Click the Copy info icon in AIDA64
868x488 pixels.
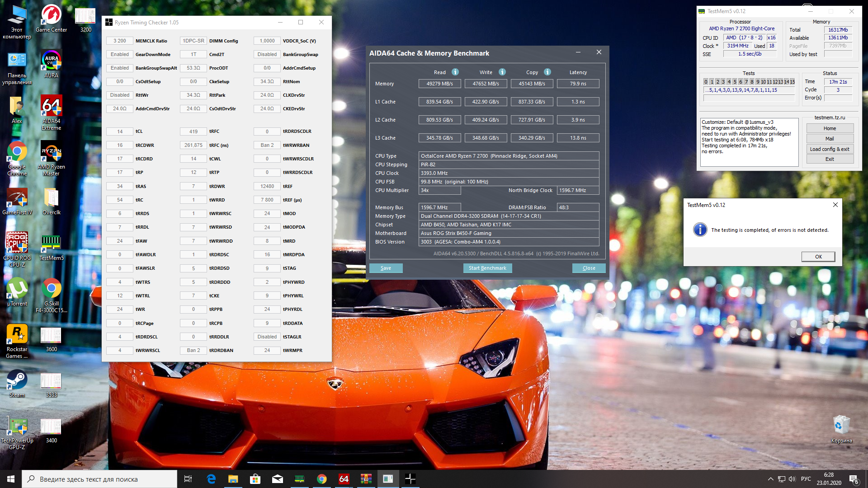pos(547,72)
